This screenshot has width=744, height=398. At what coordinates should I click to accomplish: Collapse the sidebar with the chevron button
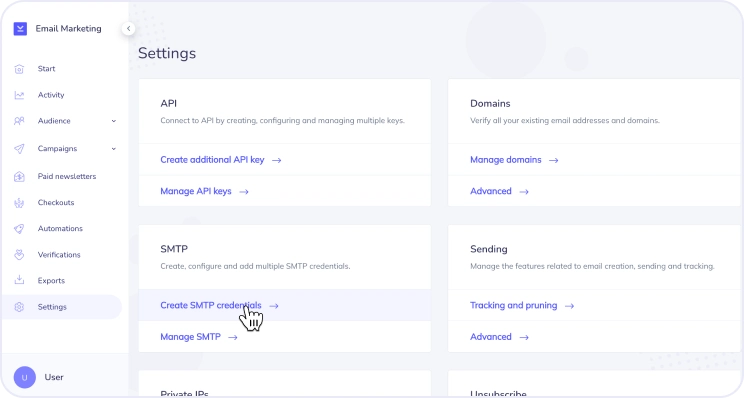[128, 28]
